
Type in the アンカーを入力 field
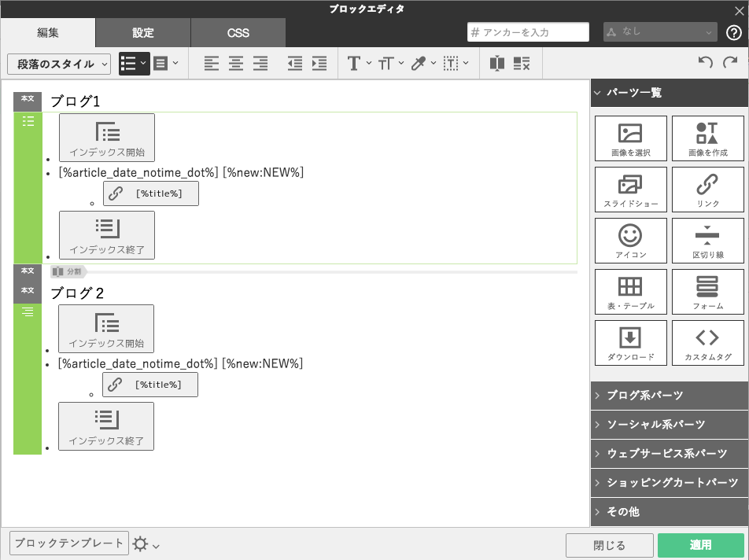528,32
